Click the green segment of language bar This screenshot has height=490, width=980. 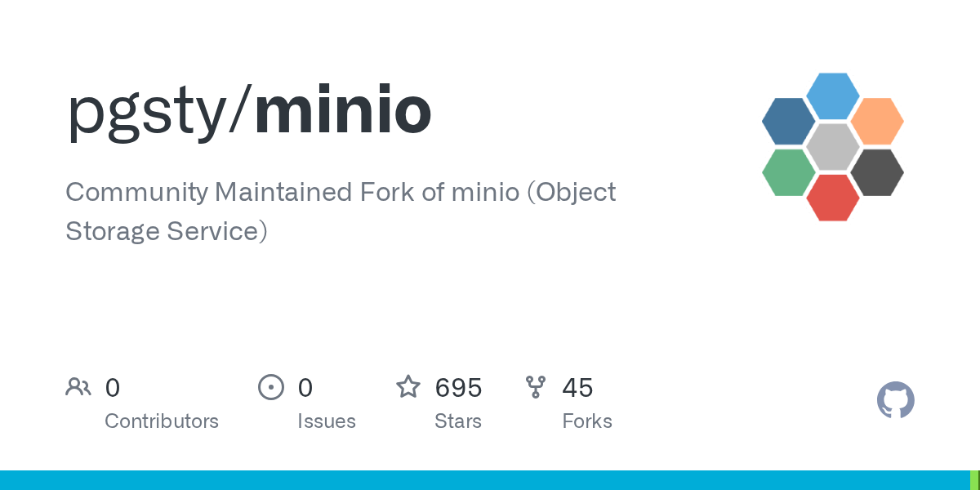tap(975, 480)
